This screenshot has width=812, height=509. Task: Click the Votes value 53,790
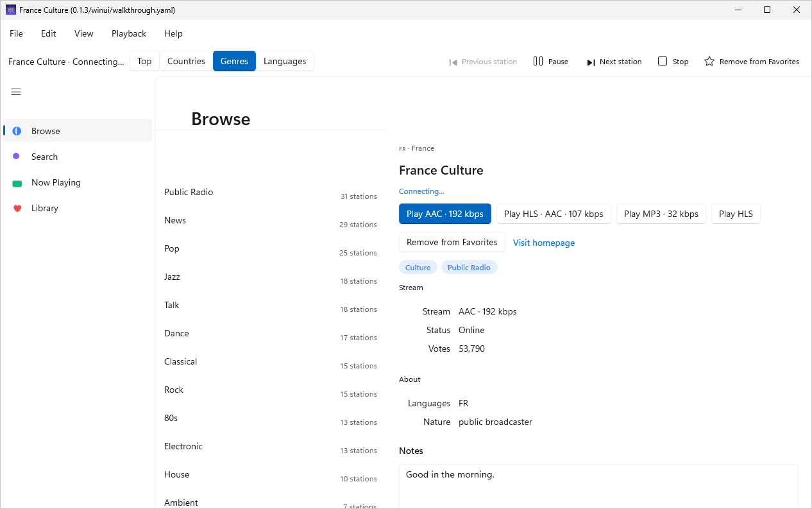[x=471, y=349]
